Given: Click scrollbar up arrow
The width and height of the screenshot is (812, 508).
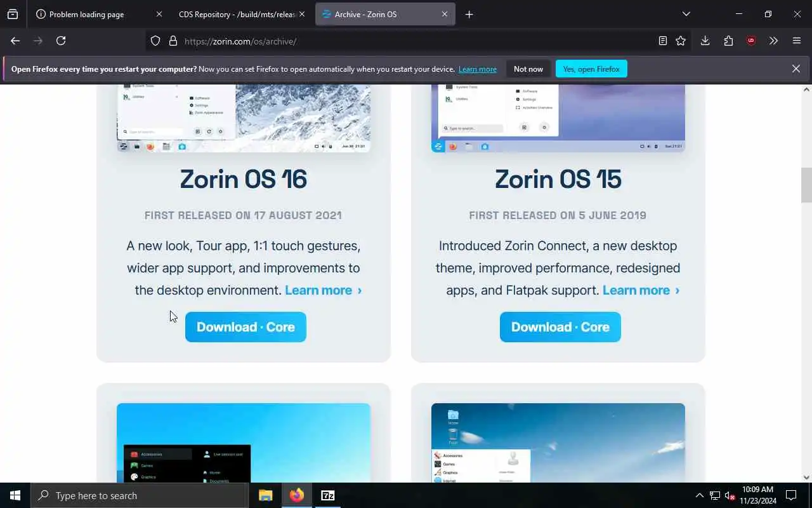Looking at the screenshot, I should tap(806, 90).
